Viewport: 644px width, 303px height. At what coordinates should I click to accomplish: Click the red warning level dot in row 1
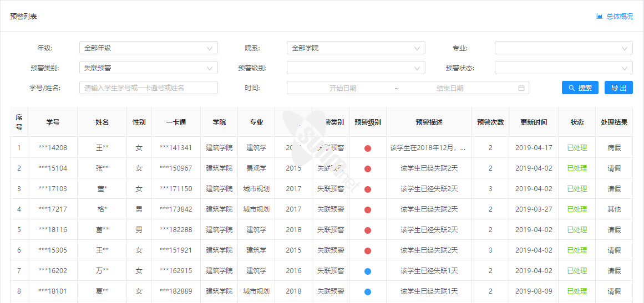click(368, 148)
